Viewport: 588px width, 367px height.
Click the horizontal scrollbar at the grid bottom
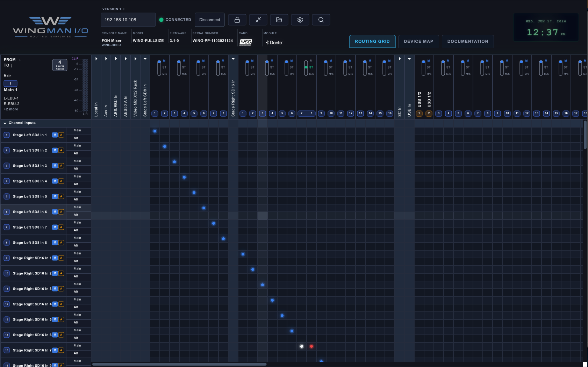point(179,364)
